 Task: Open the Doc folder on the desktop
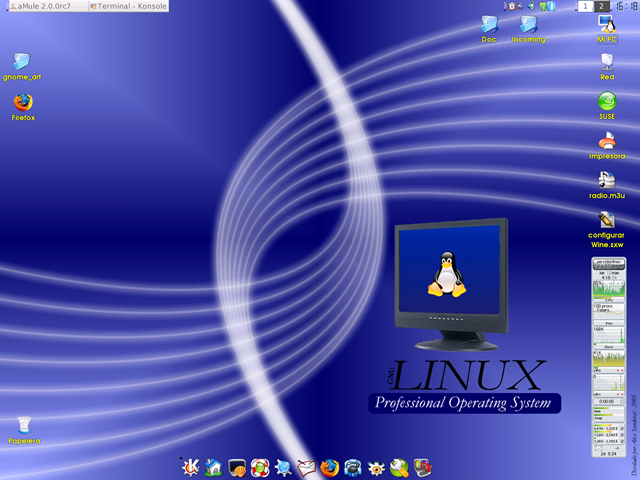489,29
